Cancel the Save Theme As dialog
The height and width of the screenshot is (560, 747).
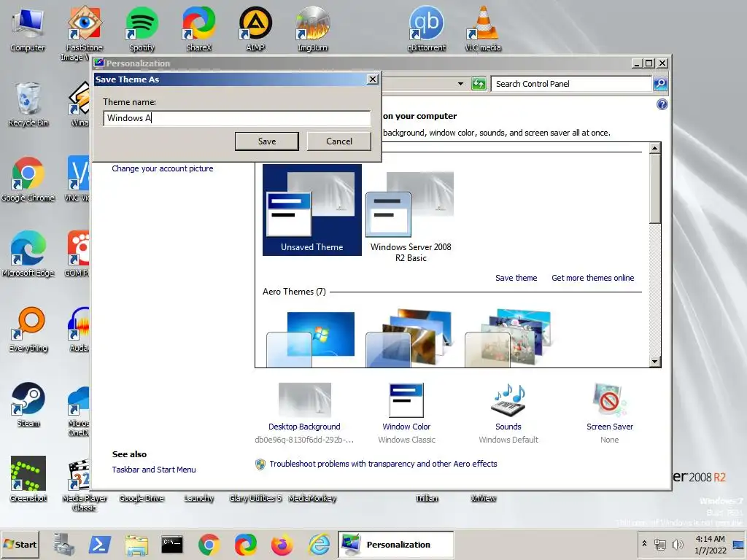coord(338,141)
